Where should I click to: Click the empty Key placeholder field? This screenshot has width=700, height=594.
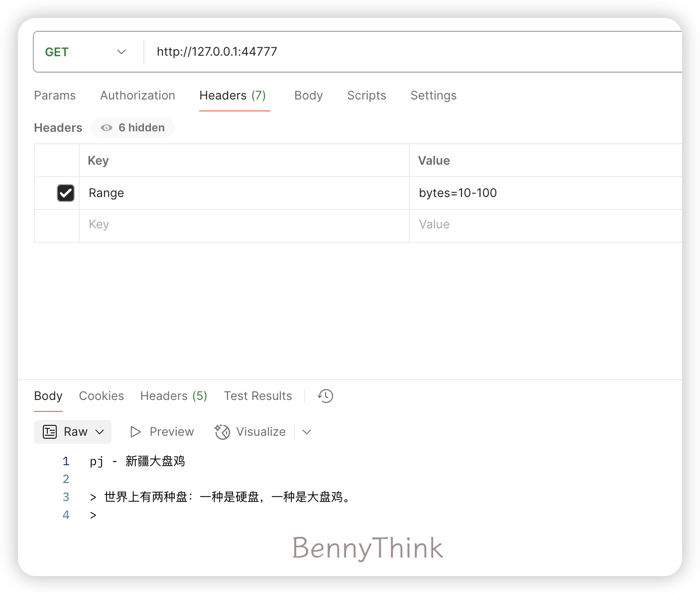[x=244, y=225]
